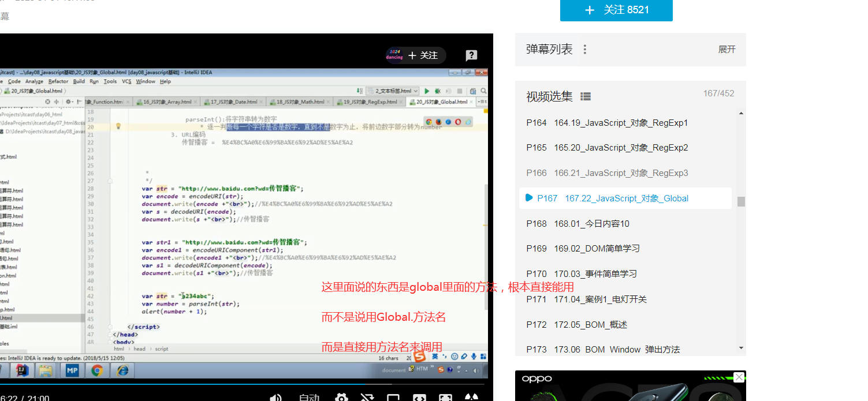This screenshot has height=401, width=868.
Task: Open the hidden editor tabs list dropdown
Action: [482, 102]
